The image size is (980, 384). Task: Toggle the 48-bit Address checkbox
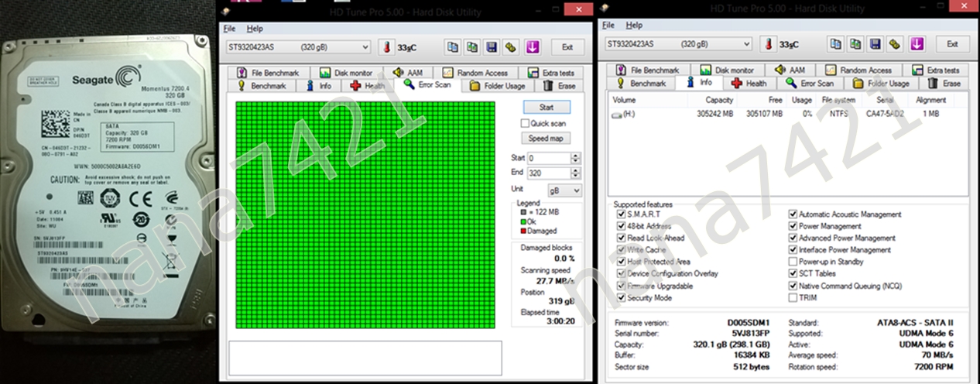pyautogui.click(x=622, y=226)
